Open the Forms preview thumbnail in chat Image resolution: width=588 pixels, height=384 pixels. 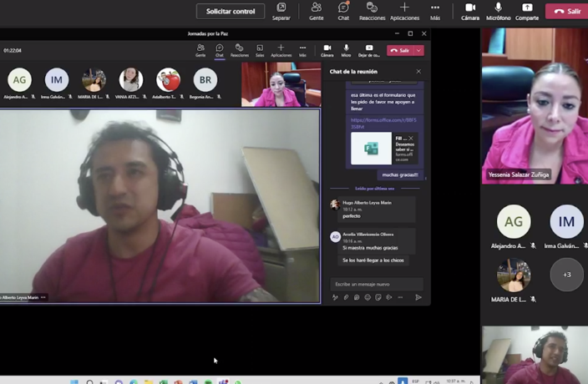click(x=371, y=149)
